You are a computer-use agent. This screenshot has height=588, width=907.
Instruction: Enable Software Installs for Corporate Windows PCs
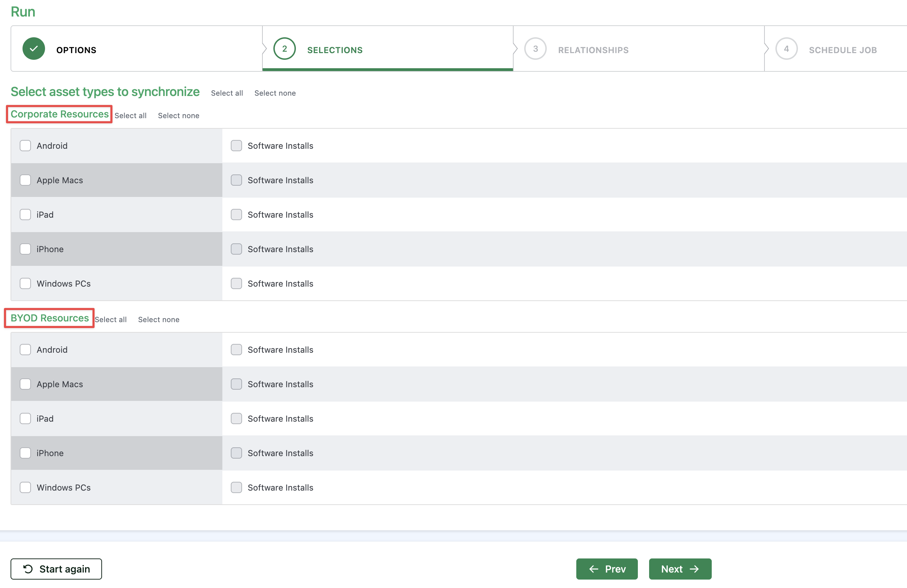tap(236, 283)
